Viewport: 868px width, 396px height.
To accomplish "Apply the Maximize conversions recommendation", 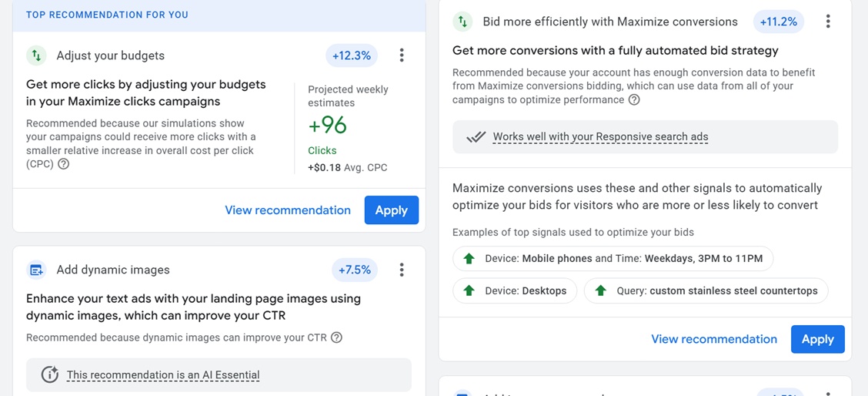I will tap(817, 339).
